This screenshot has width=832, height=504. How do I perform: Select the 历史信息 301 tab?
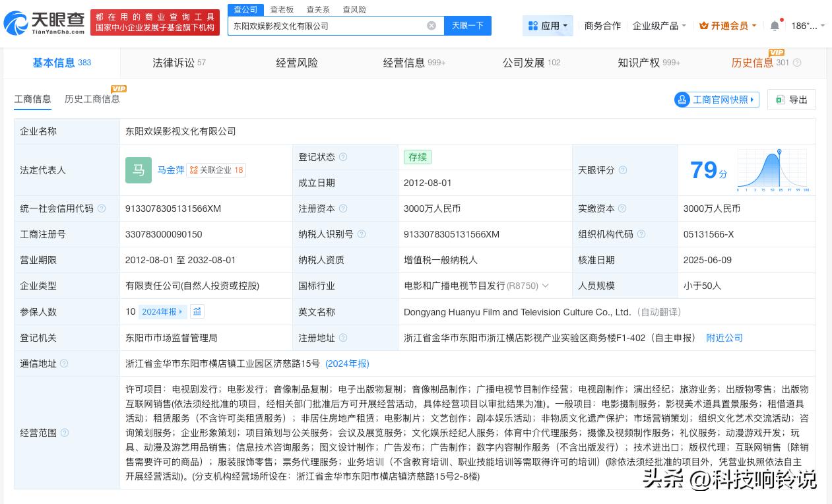[x=761, y=63]
